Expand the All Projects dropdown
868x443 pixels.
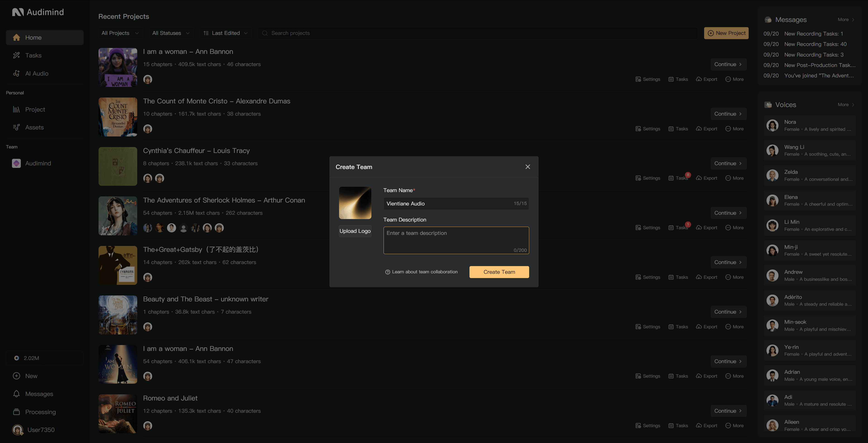tap(120, 33)
